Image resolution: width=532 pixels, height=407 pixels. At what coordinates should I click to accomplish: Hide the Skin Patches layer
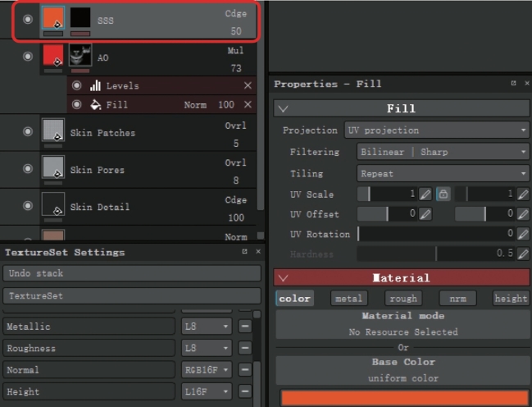pyautogui.click(x=28, y=131)
